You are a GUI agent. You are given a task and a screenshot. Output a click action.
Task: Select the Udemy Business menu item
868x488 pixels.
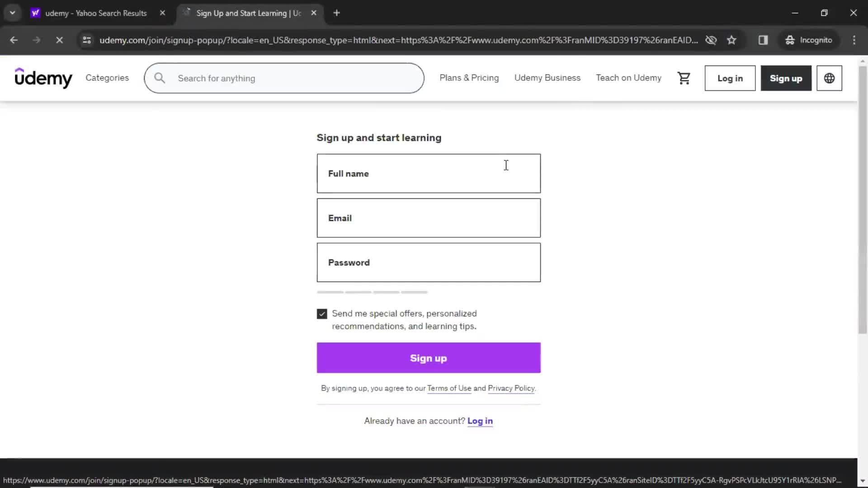[x=547, y=77]
